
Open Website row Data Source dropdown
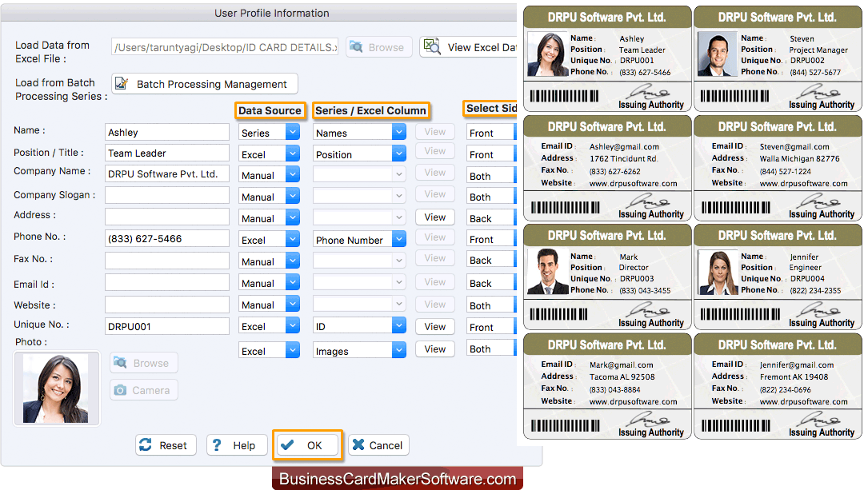pyautogui.click(x=269, y=305)
